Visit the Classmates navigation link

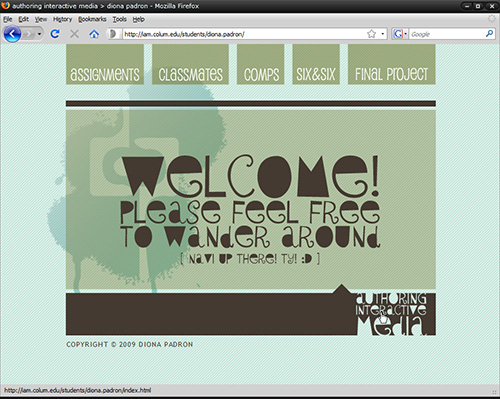(190, 64)
